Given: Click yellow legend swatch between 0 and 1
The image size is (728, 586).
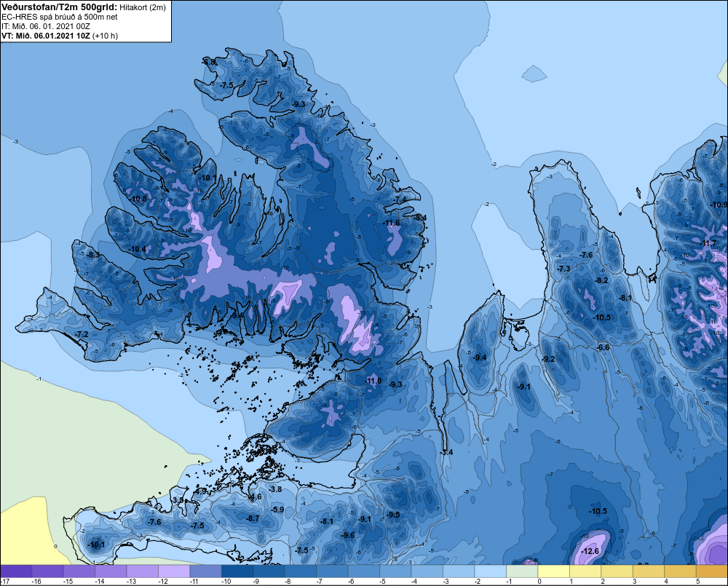Looking at the screenshot, I should click(553, 571).
